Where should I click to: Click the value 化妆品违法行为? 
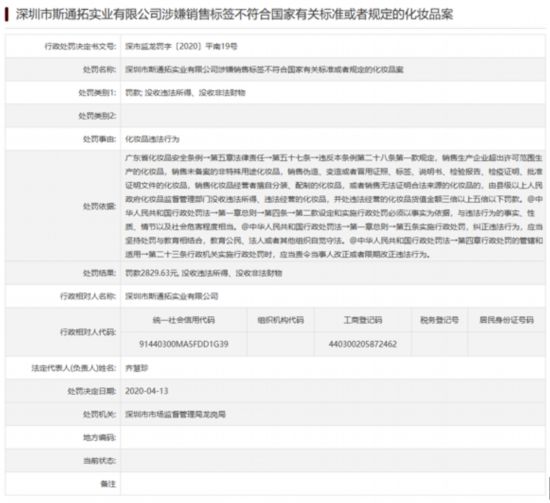[x=152, y=139]
